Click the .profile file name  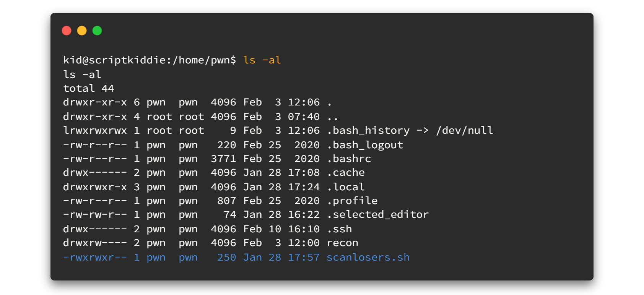click(352, 201)
